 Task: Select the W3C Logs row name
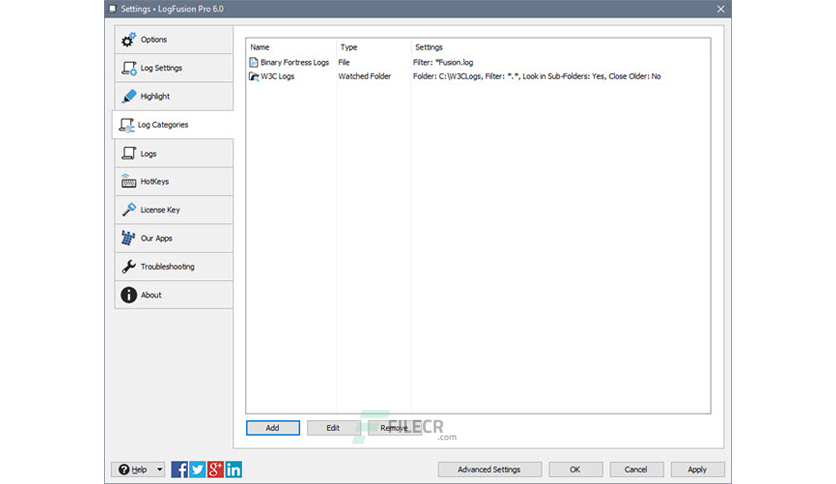click(277, 76)
